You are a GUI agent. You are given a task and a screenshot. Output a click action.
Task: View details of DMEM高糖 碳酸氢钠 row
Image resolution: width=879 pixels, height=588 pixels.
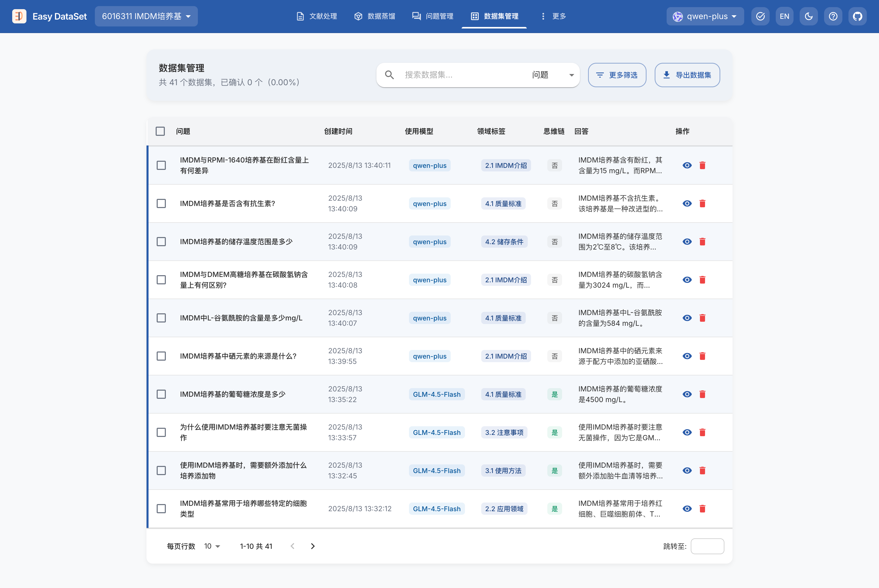point(687,280)
